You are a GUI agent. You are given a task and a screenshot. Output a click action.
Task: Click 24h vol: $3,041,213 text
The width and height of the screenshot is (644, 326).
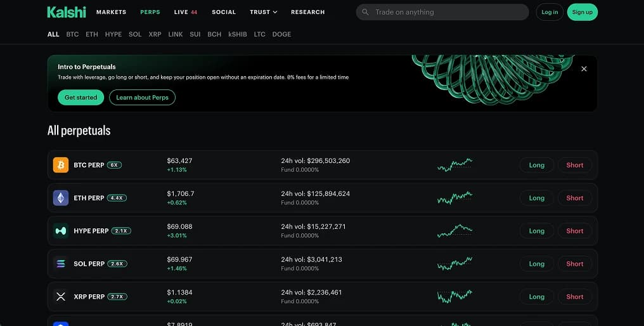(x=311, y=259)
